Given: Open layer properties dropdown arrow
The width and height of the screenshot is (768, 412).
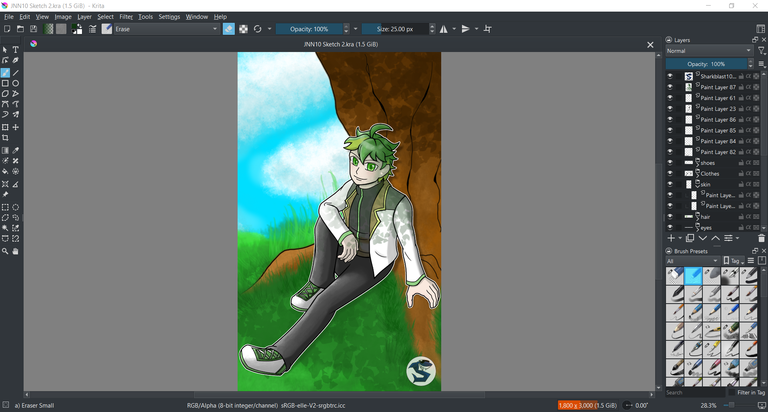Looking at the screenshot, I should [737, 239].
